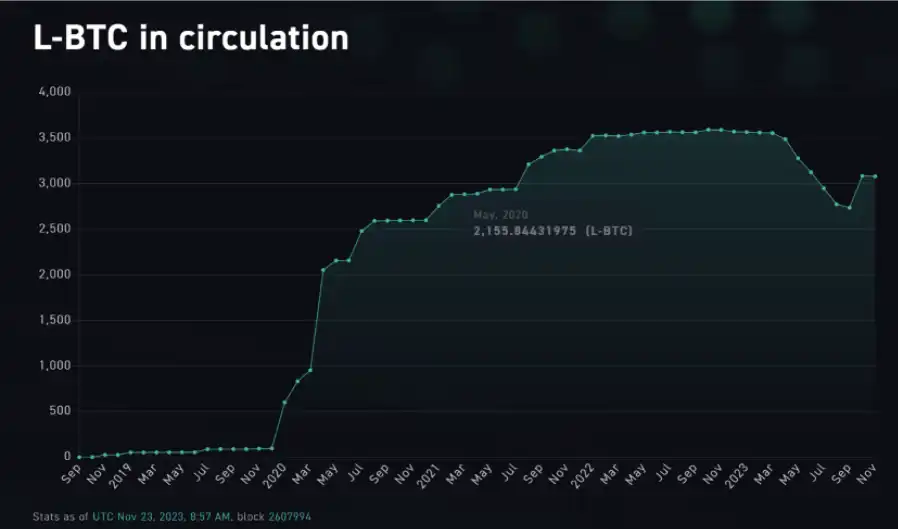Click the L-BTC in circulation title
Viewport: 898px width, 529px height.
[191, 37]
